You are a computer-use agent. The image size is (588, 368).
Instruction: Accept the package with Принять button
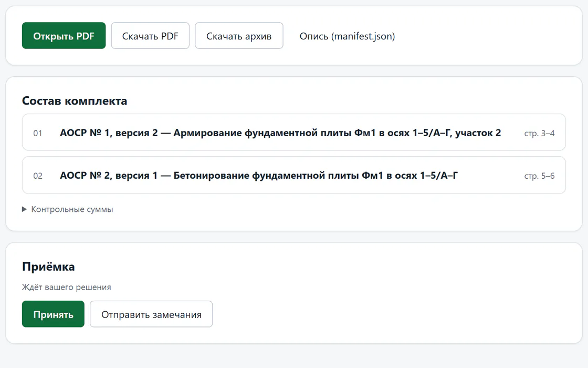pyautogui.click(x=53, y=314)
